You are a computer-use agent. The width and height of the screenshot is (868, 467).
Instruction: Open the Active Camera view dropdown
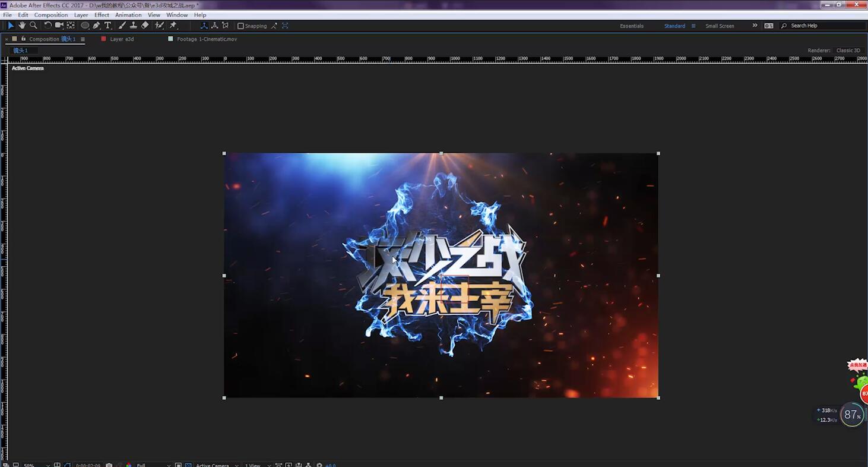pos(217,465)
